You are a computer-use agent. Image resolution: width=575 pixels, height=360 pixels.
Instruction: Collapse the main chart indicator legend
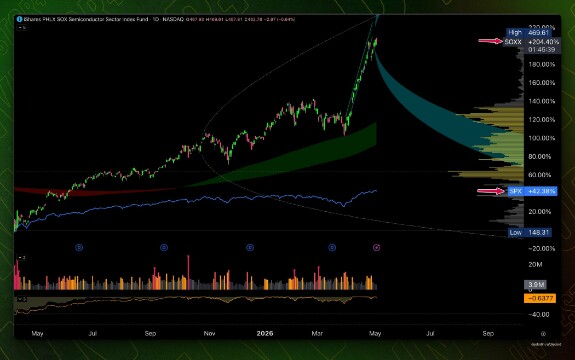coord(22,27)
